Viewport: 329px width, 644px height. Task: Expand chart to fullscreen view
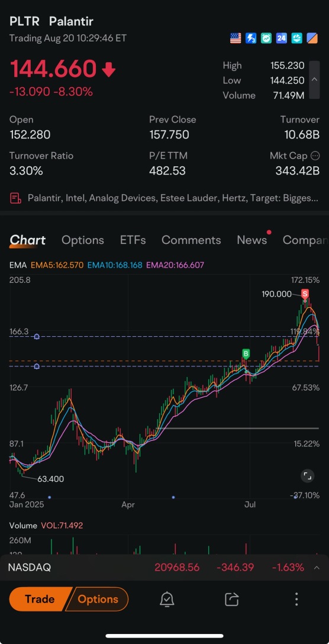[x=307, y=476]
